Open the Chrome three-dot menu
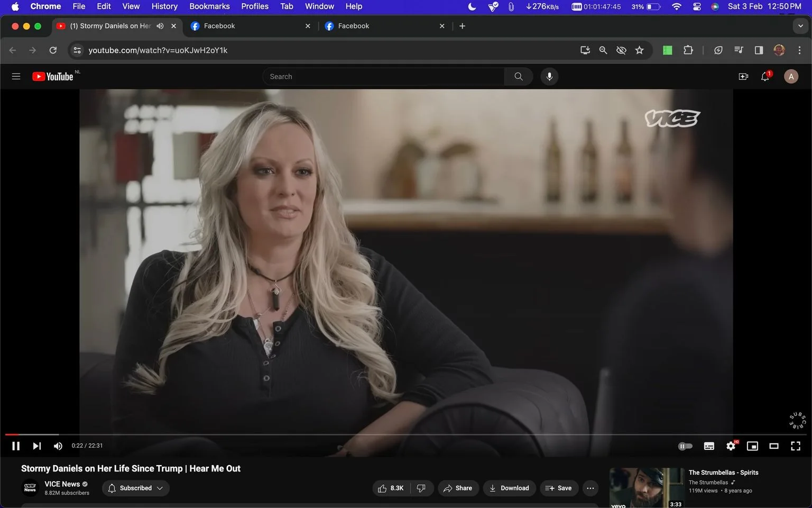 click(x=799, y=50)
